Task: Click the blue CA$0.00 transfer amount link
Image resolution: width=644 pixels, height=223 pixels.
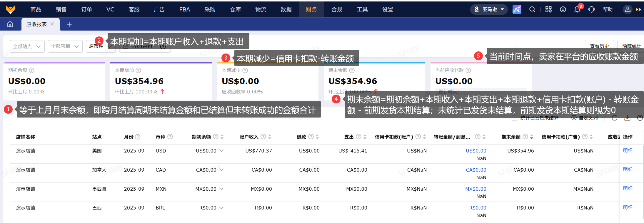Action: click(x=476, y=170)
